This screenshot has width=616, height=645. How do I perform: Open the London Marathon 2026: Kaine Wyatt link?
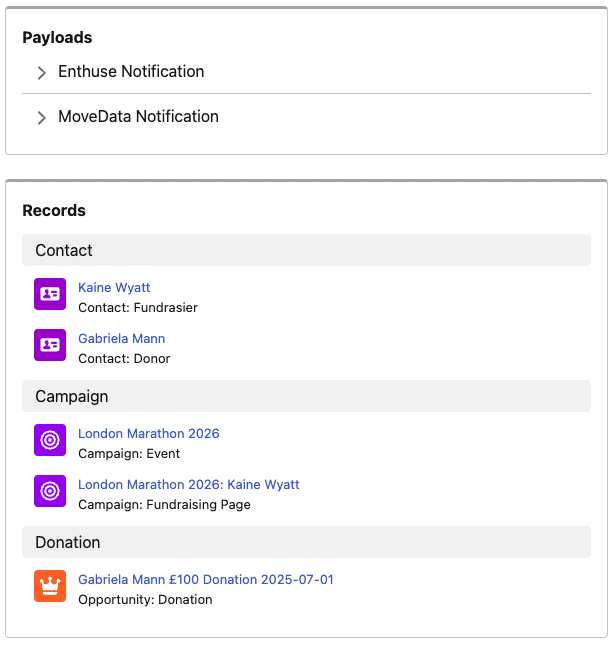click(x=189, y=485)
